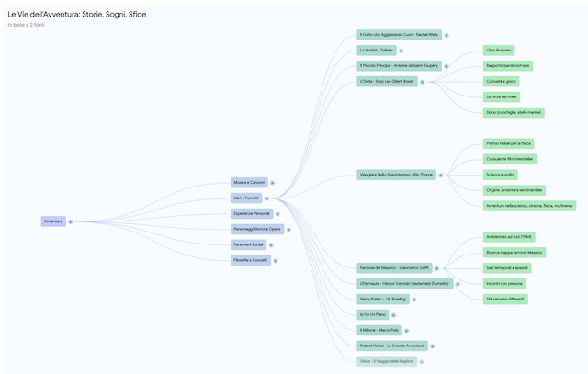Expand Lo Hobbit - Tolkien arrow icon
Screen dimensions: 588x374
401,51
